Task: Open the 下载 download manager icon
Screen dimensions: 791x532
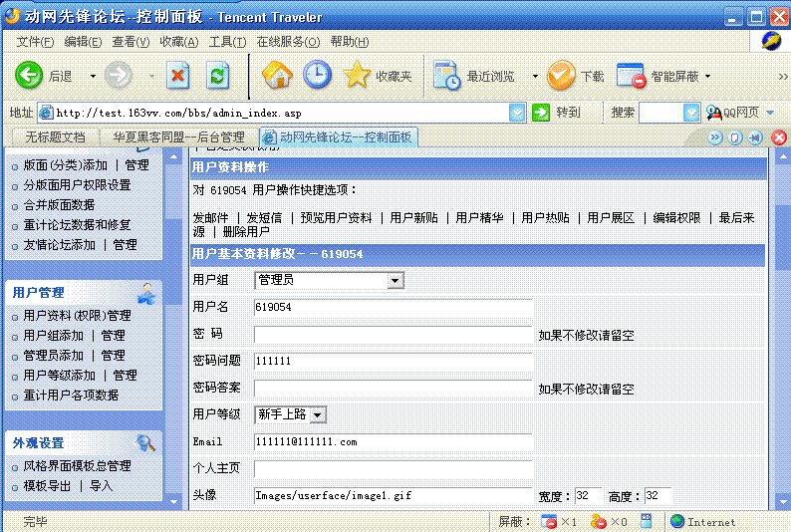Action: [x=561, y=75]
